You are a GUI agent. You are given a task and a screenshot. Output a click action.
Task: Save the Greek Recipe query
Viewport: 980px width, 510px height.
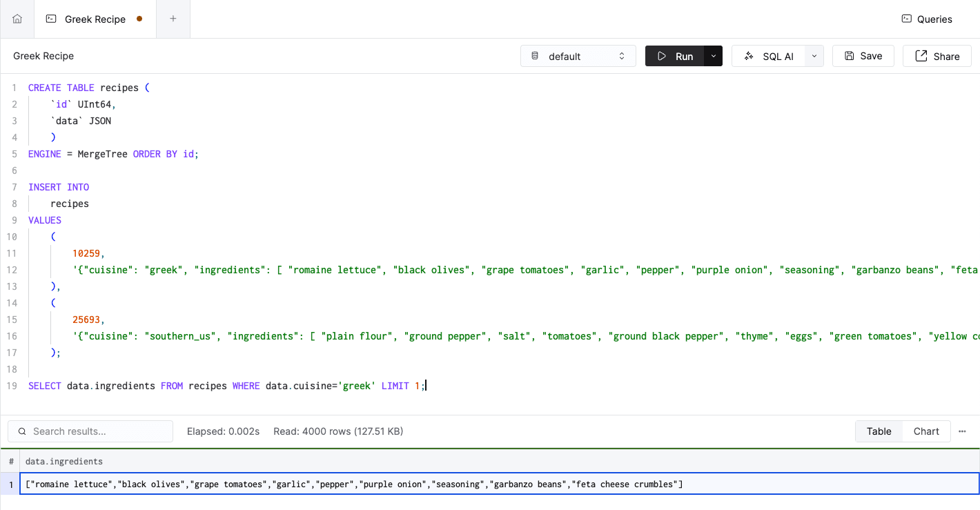[863, 57]
